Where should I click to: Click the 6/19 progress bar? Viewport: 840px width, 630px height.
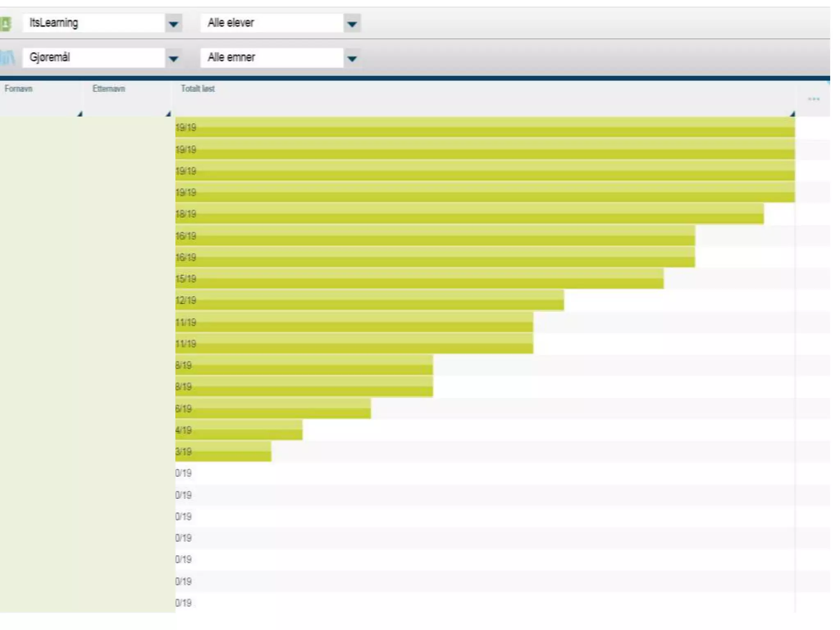273,409
